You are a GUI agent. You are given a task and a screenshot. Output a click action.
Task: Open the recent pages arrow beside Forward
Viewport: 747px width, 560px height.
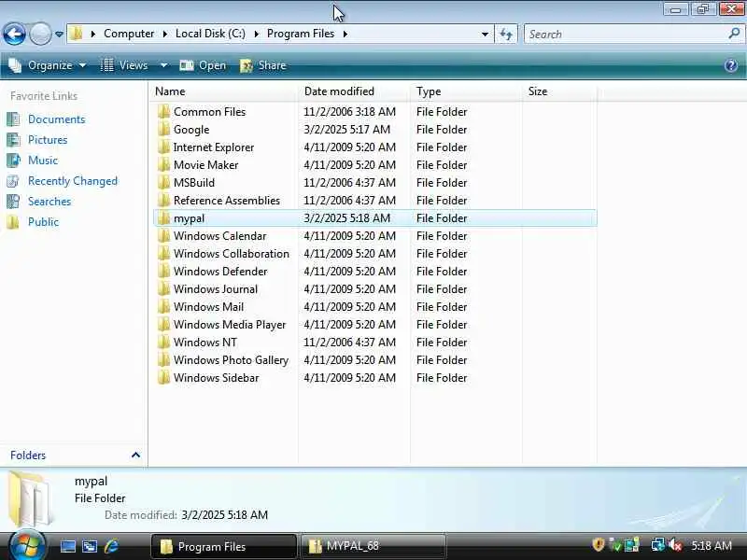pos(59,35)
